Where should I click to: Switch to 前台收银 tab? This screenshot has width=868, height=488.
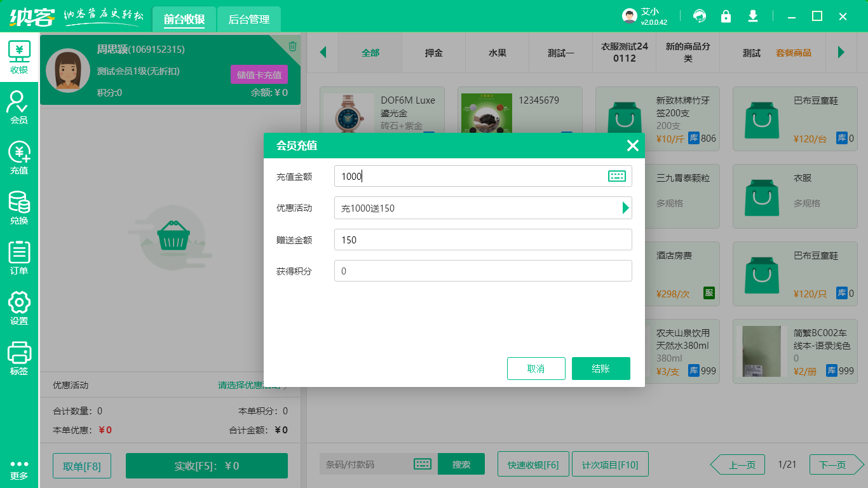click(x=184, y=19)
